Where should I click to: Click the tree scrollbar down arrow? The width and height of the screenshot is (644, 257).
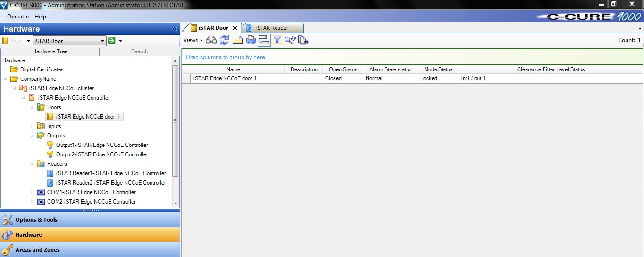(176, 204)
